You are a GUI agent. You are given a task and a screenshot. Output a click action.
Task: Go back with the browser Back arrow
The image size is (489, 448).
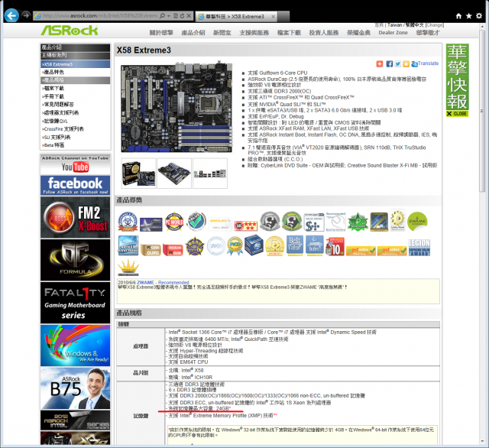coord(11,15)
